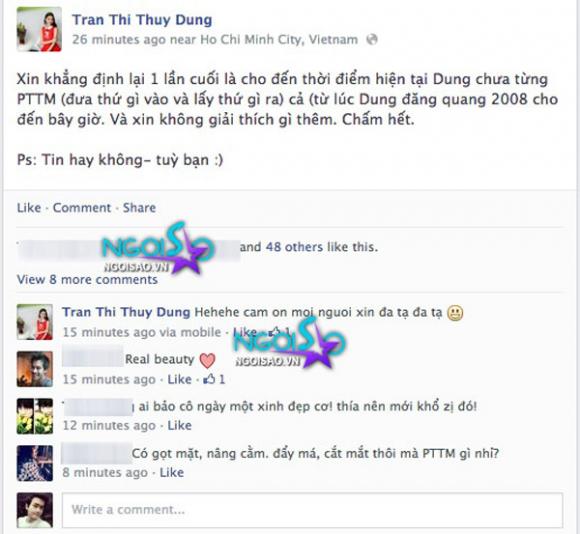
Task: Click your own avatar beside the comment box
Action: [35, 510]
